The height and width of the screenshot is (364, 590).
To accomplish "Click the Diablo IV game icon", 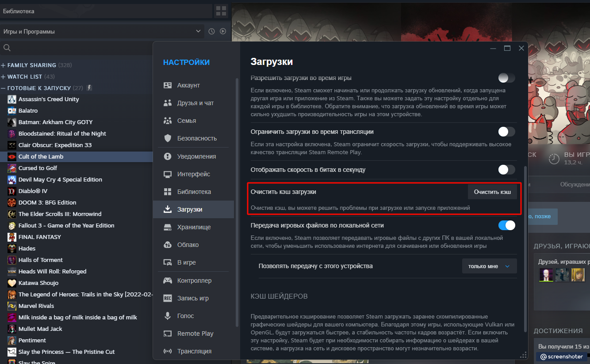I will [x=12, y=191].
